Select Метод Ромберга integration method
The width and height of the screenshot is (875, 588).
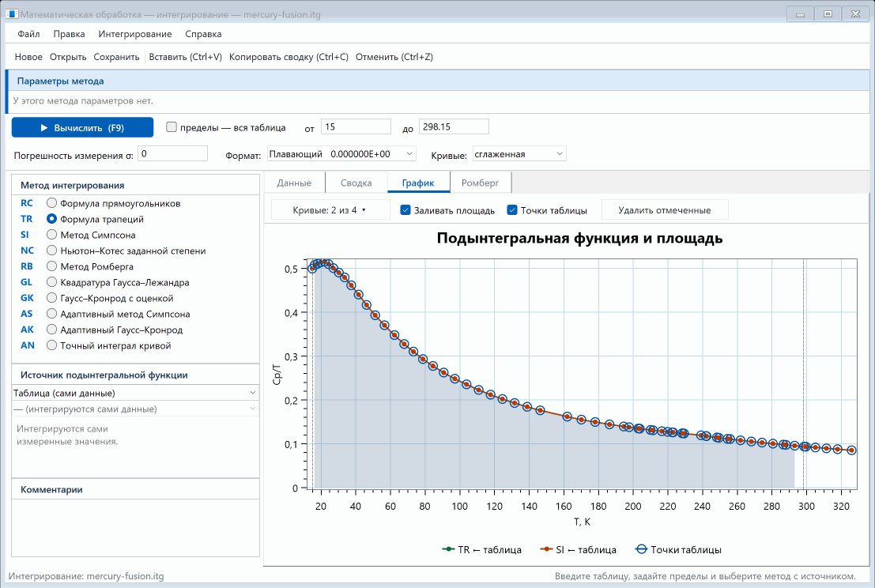52,266
